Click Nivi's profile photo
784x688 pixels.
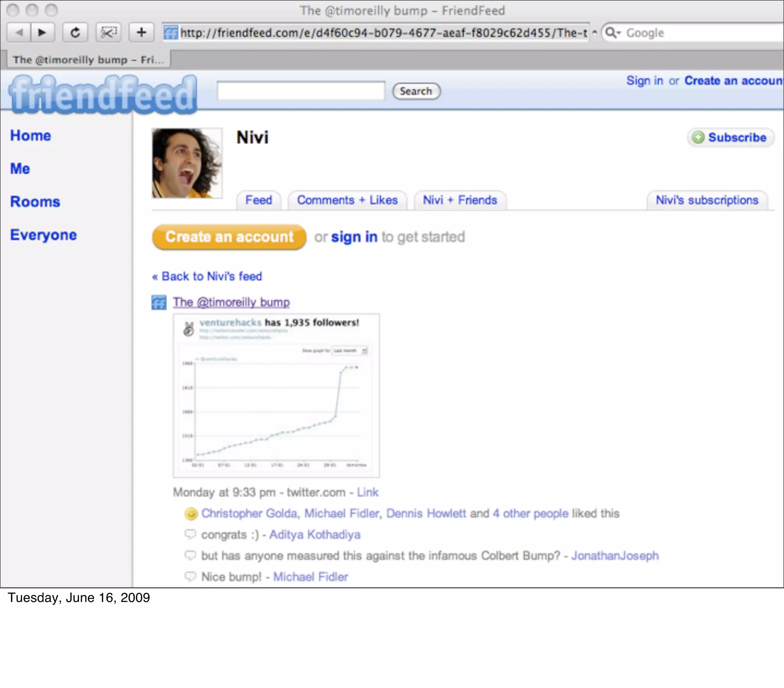[x=187, y=163]
